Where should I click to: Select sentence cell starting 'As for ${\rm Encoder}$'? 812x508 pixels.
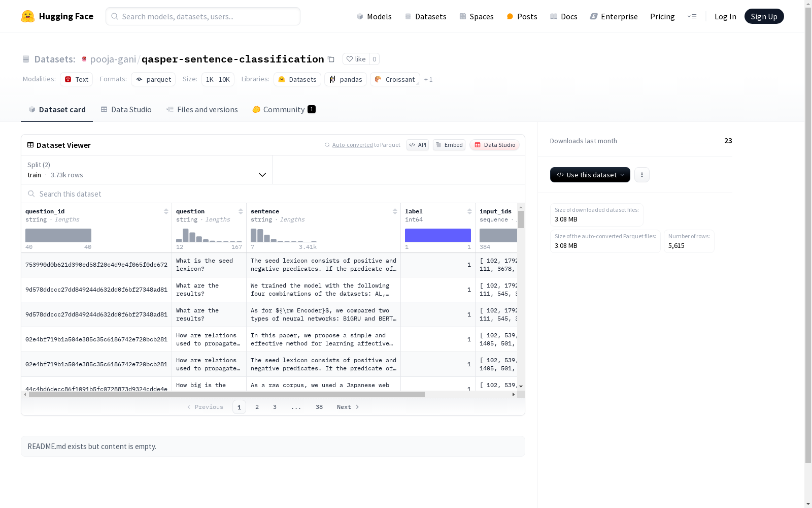(324, 314)
